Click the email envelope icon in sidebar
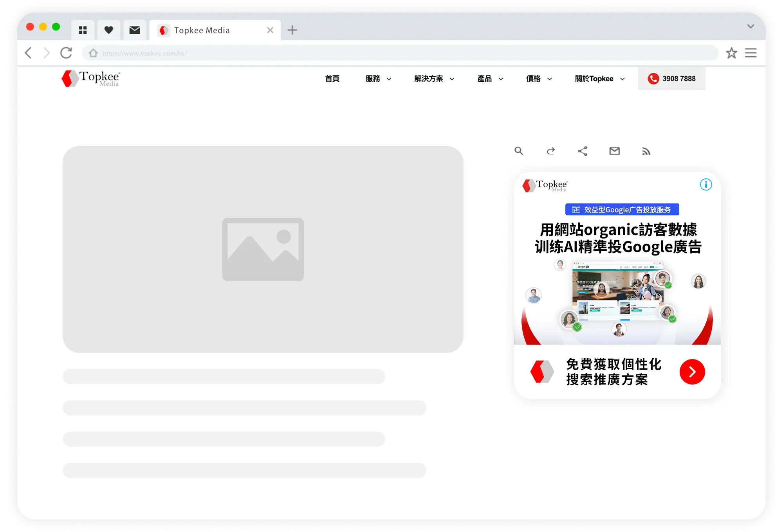Viewport: 783px width, 532px height. [x=614, y=151]
